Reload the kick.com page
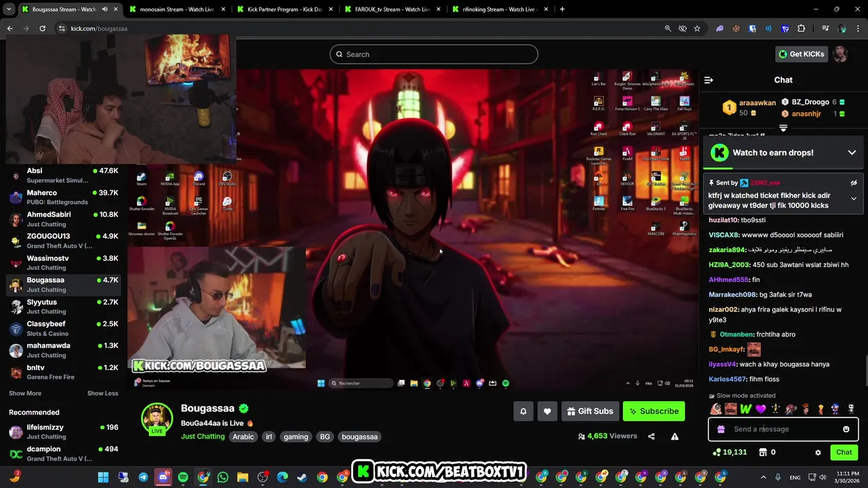The image size is (868, 488). [x=42, y=28]
